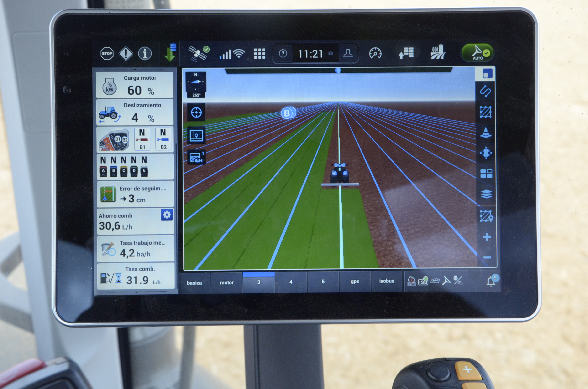Toggle the B1 remote valve state

(x=142, y=139)
